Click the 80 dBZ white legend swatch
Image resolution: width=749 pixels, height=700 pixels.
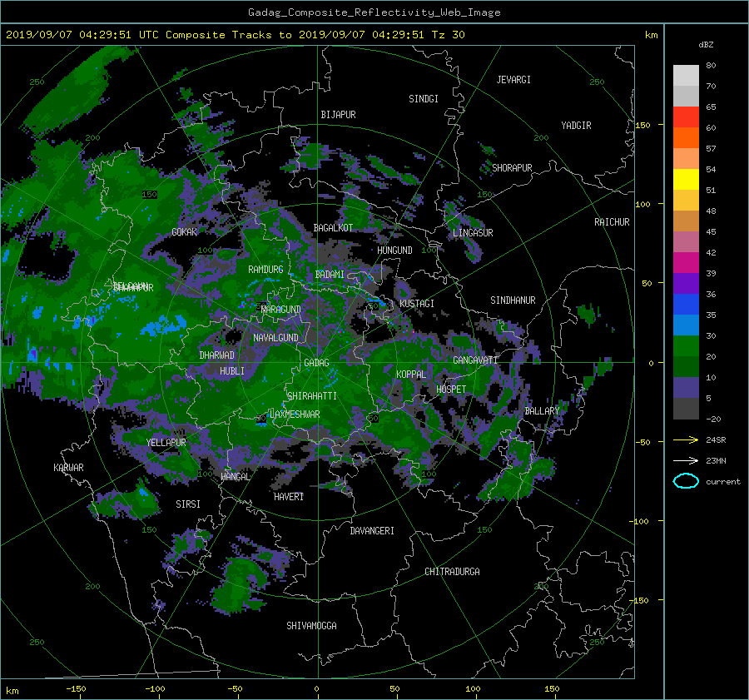(686, 75)
